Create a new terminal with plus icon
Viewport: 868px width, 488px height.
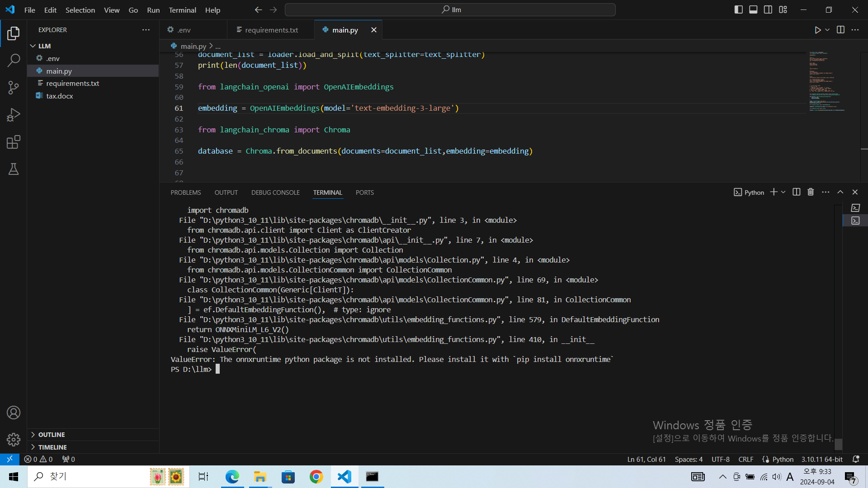pyautogui.click(x=774, y=192)
